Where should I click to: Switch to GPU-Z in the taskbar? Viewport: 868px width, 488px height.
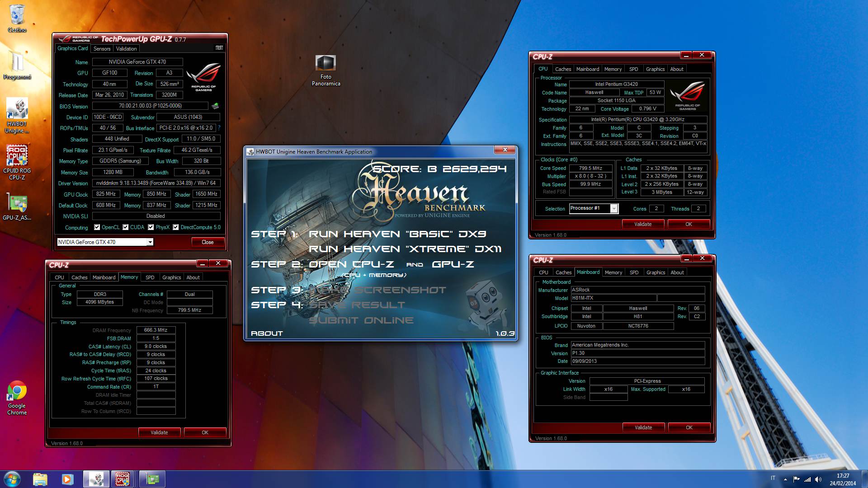[152, 479]
